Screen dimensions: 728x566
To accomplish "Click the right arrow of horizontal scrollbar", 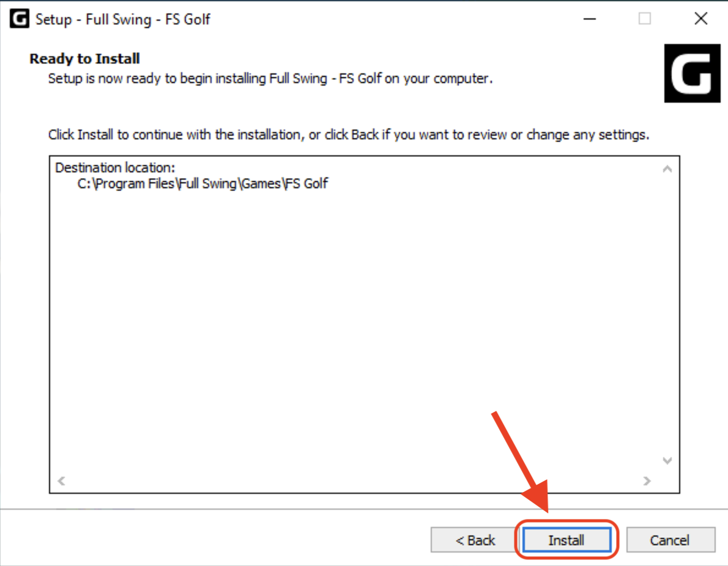I will click(647, 480).
